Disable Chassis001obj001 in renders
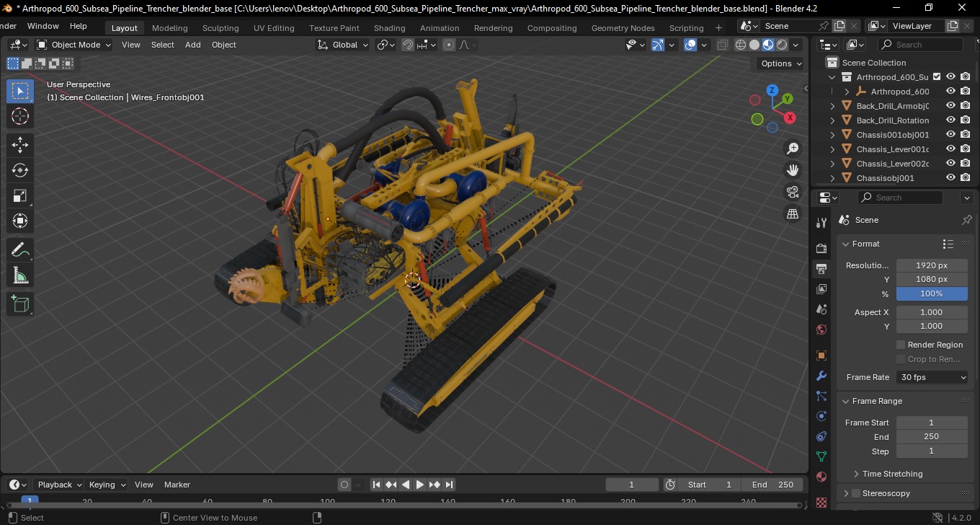 (965, 134)
